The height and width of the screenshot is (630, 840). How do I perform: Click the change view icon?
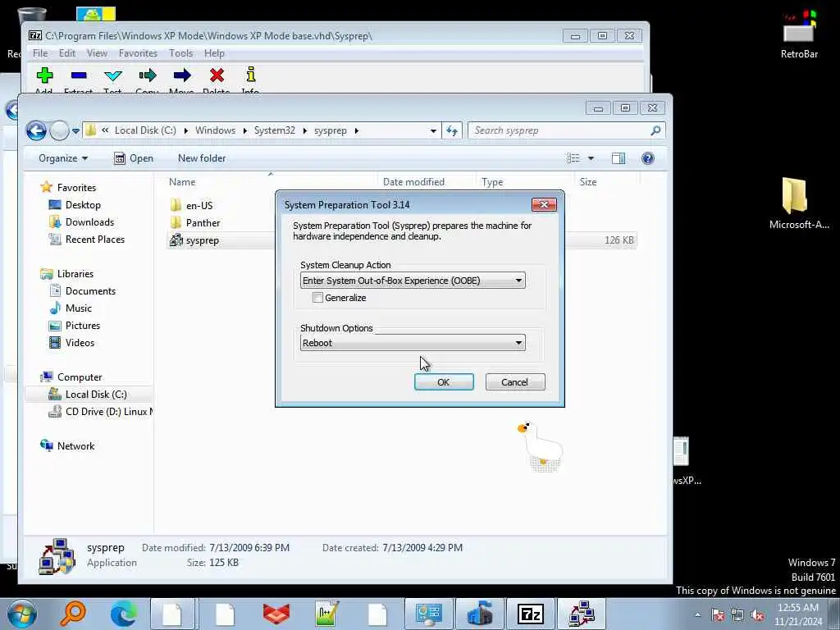click(x=573, y=158)
